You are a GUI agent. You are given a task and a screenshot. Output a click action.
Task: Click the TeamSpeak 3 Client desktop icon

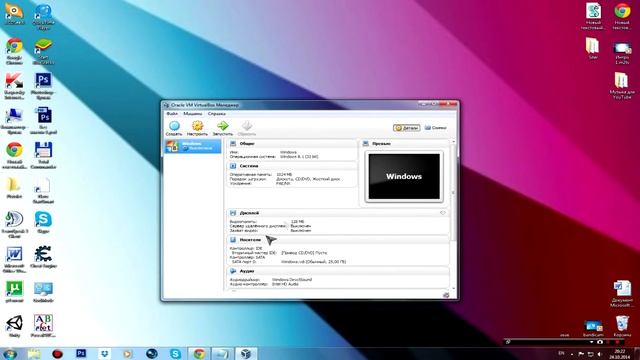tap(14, 225)
